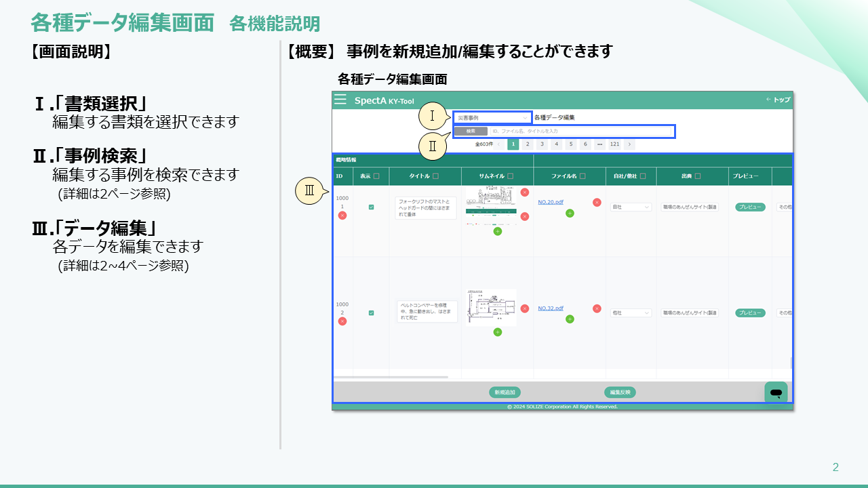Delete row 10001 using red X under ID
The image size is (868, 488).
pos(342,216)
